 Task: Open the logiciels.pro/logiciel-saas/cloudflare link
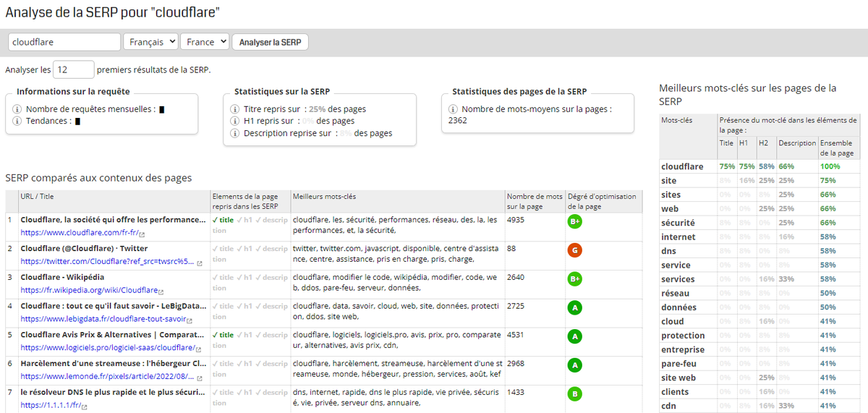pyautogui.click(x=108, y=349)
